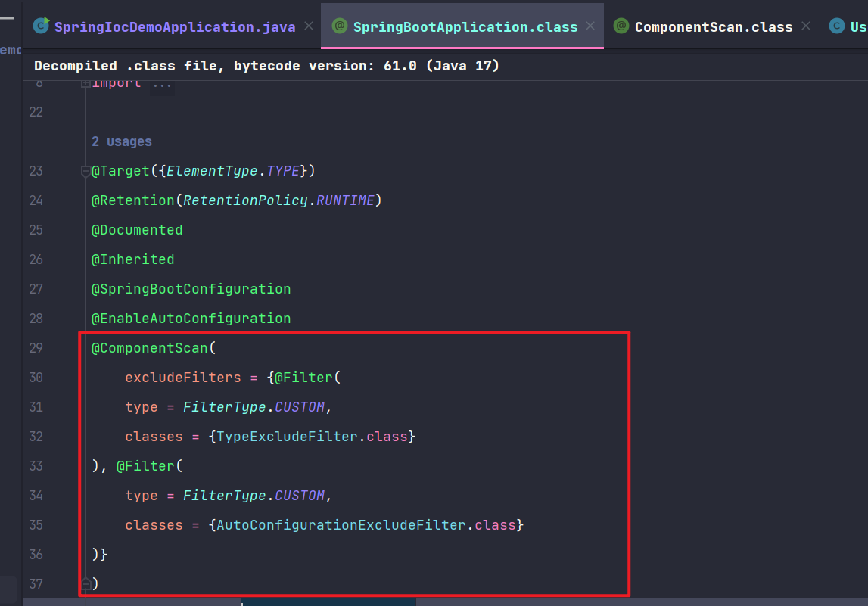
Task: Click the @Documented annotation
Action: point(137,230)
